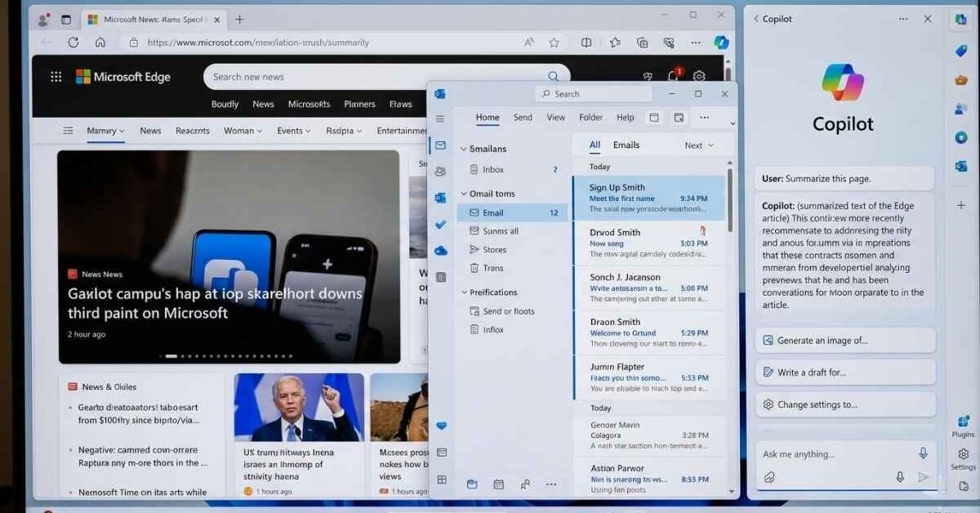Expand the Rsdpia dropdown in news navigation

click(344, 131)
